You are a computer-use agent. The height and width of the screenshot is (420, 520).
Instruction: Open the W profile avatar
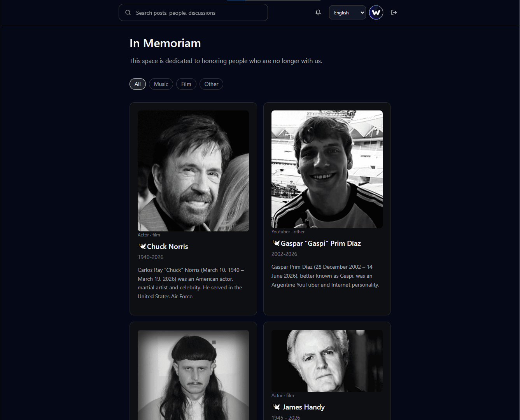pos(376,12)
